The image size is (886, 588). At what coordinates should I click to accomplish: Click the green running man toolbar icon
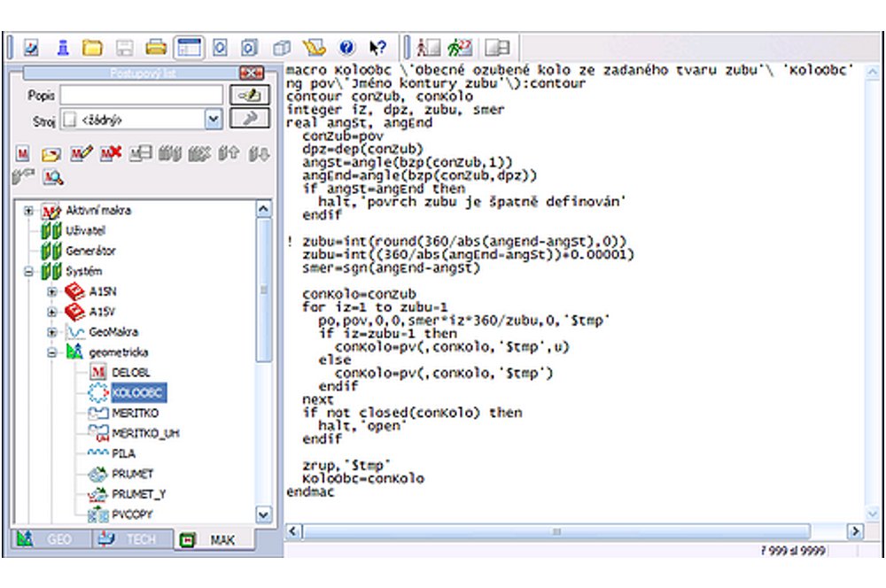460,48
